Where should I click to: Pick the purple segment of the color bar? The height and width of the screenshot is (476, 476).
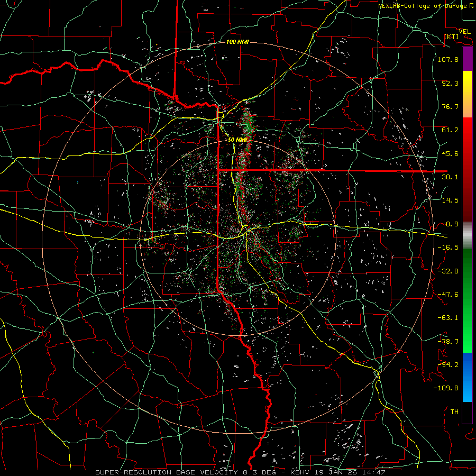tap(467, 59)
